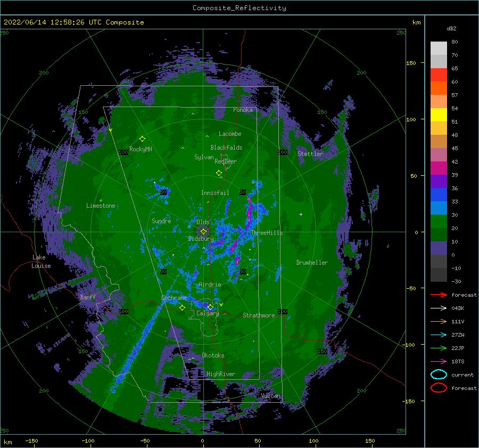
Task: Select the Banff town label
Action: pos(88,297)
